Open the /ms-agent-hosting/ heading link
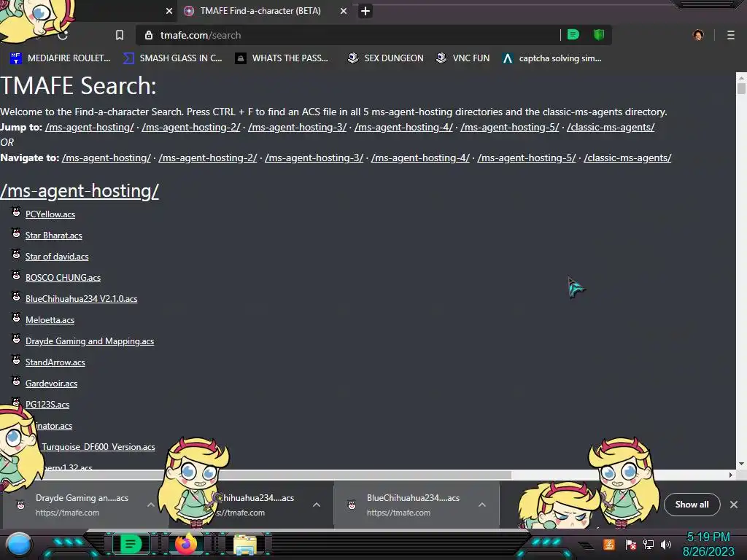 pyautogui.click(x=80, y=191)
